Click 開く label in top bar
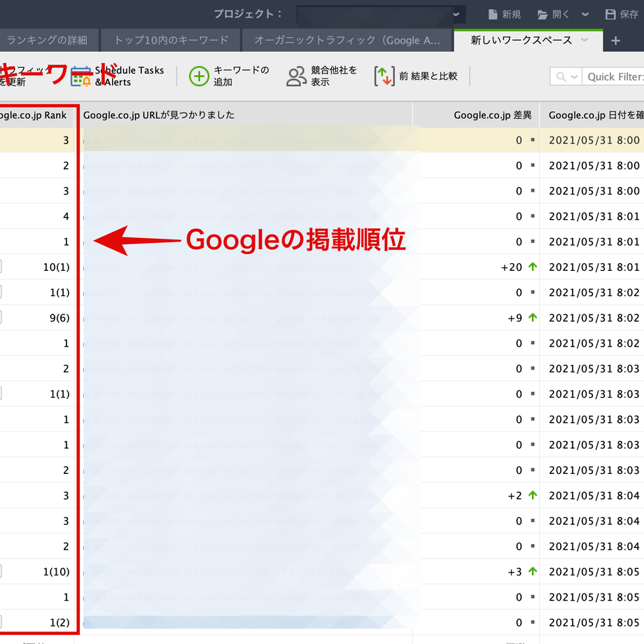 click(x=561, y=15)
